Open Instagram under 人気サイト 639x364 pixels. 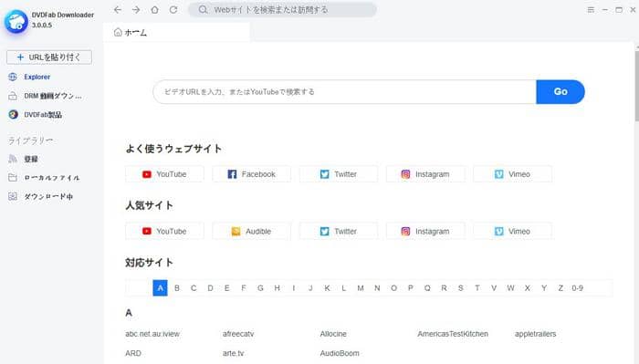click(x=425, y=232)
